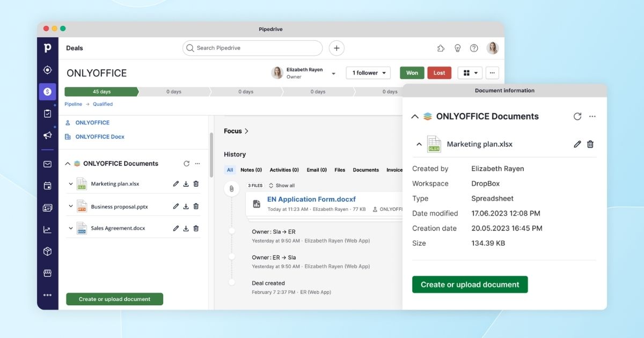
Task: Switch to the Email (0) tab
Action: [317, 170]
